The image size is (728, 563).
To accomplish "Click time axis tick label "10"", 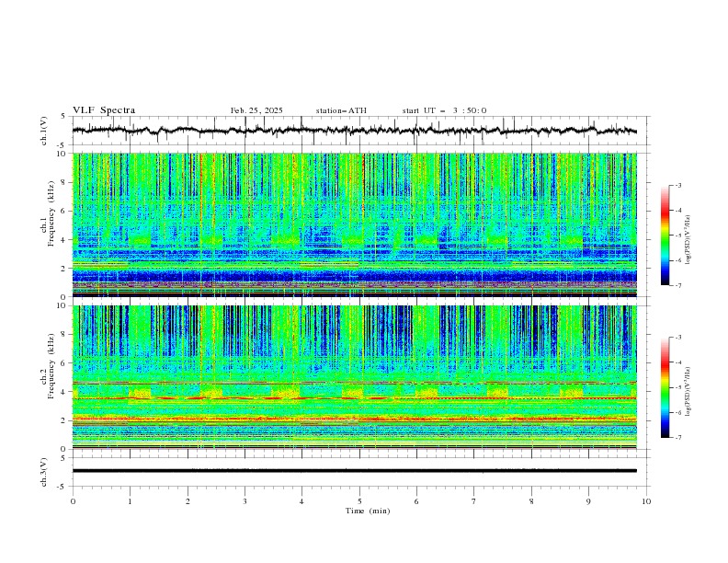I will point(646,501).
